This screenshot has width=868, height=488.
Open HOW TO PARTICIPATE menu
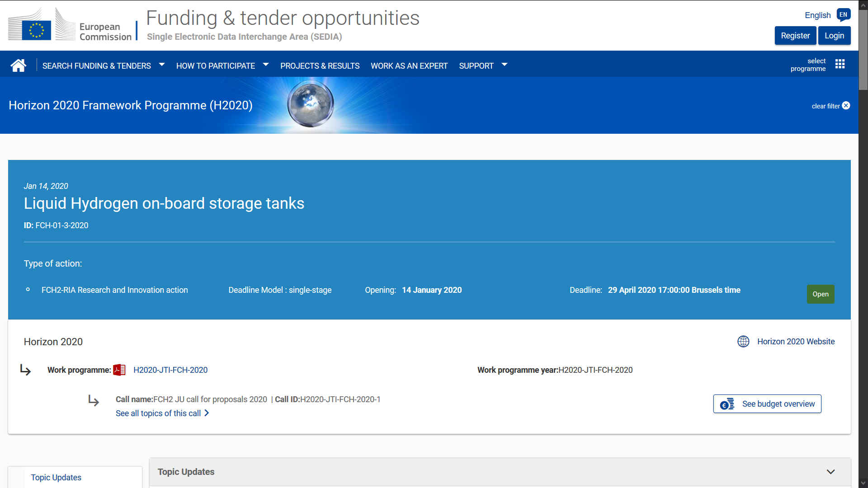(x=216, y=66)
